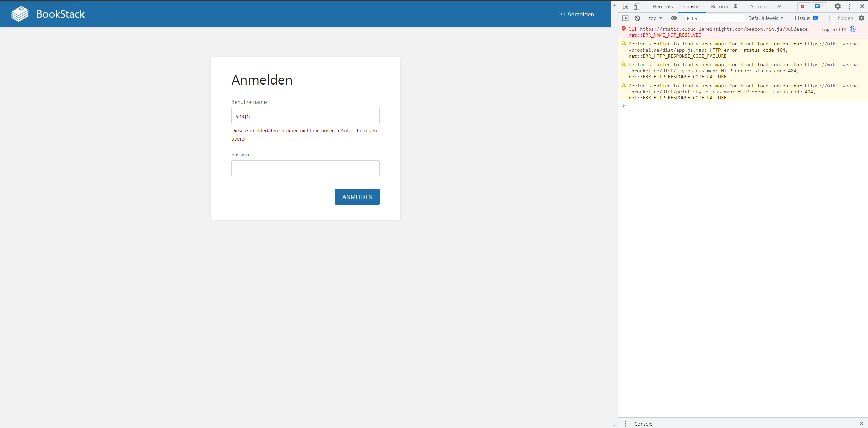The image size is (868, 428).
Task: Expand the collapsed console message arrow
Action: [x=623, y=106]
